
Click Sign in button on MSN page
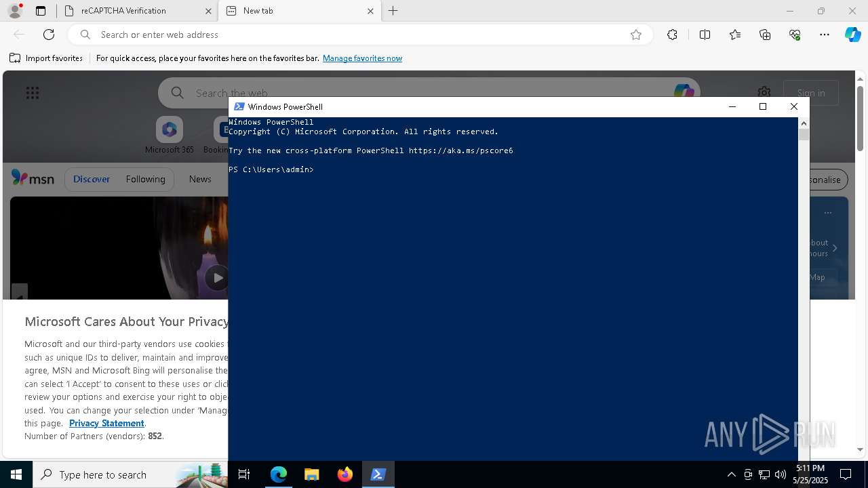(811, 93)
